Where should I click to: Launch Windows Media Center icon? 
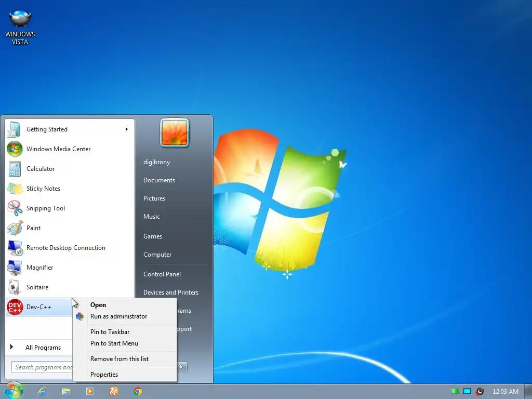click(x=15, y=149)
